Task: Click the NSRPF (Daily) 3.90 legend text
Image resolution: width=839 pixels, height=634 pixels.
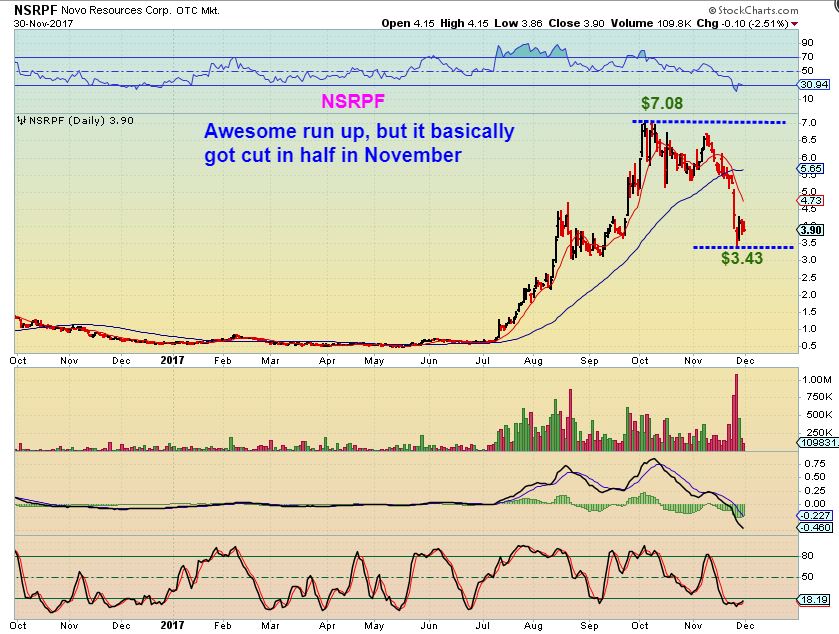Action: (x=81, y=120)
